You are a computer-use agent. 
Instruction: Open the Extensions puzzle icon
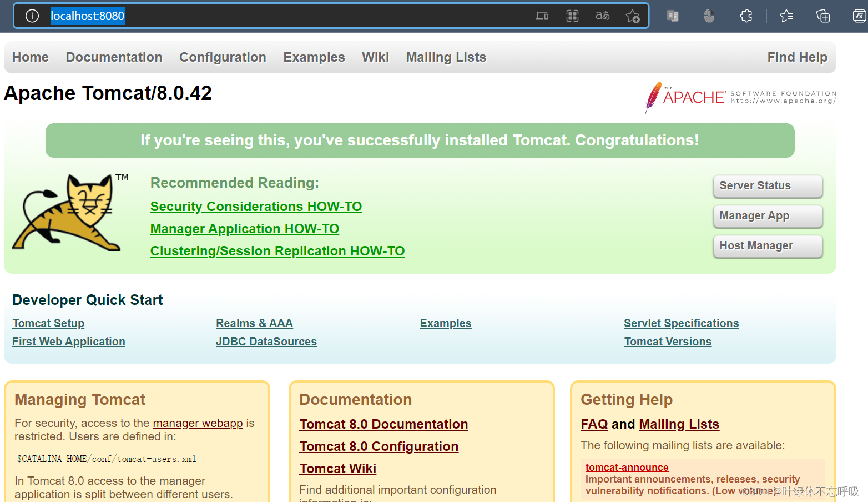(x=746, y=16)
